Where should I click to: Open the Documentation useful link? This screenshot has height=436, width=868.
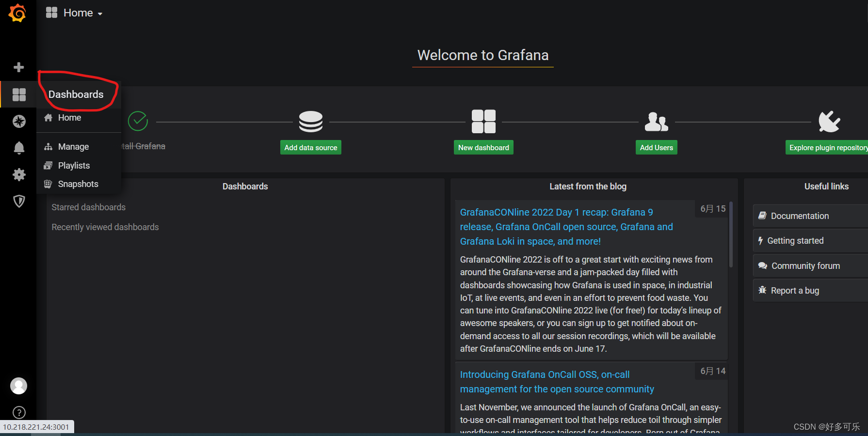810,216
